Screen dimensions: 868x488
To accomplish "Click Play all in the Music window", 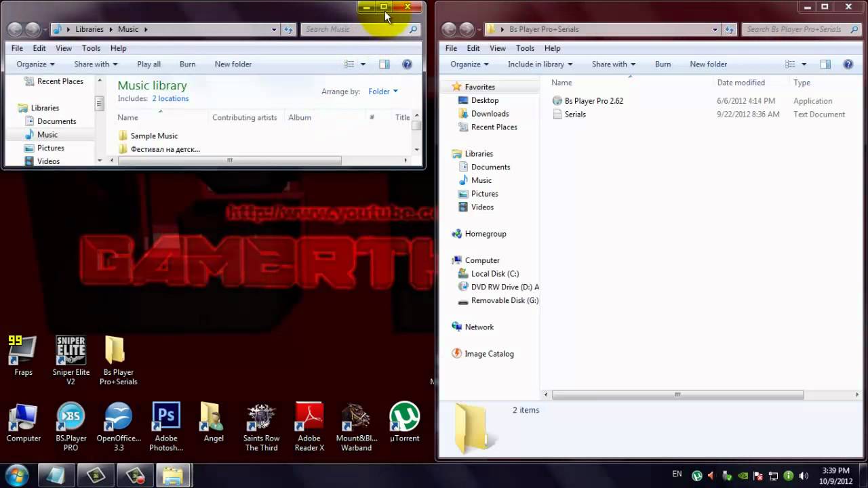I will coord(149,64).
